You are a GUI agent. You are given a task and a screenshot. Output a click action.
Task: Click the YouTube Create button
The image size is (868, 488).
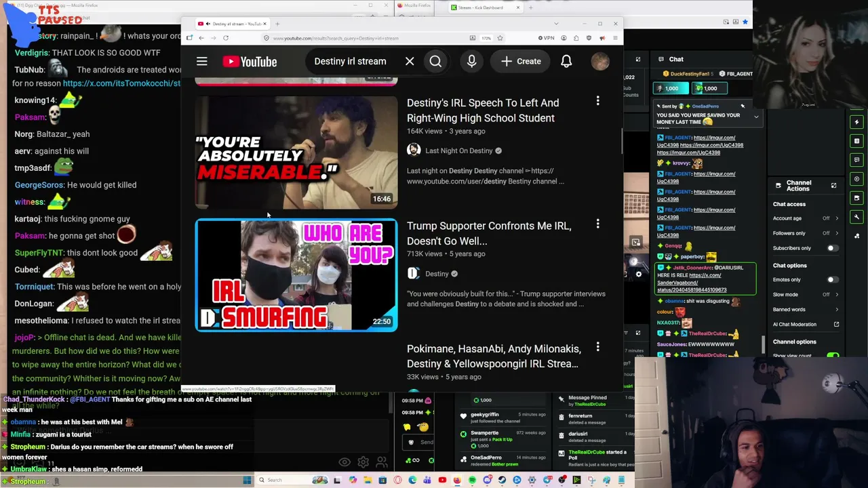pyautogui.click(x=521, y=62)
